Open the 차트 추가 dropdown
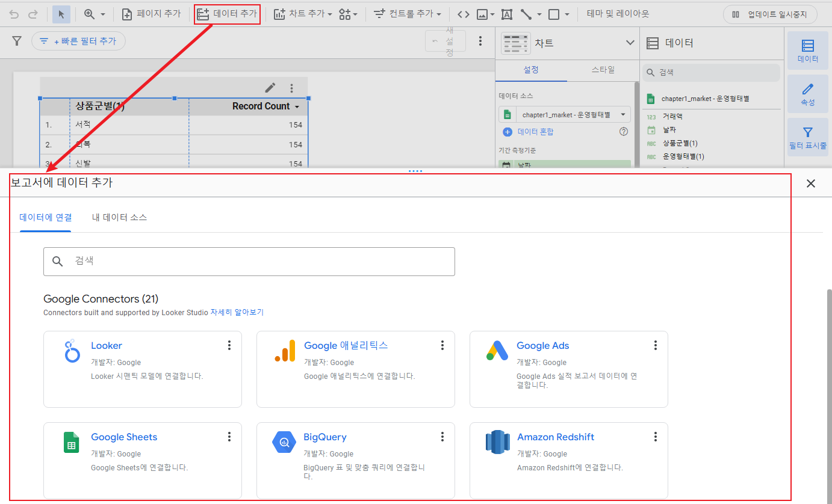 (302, 14)
